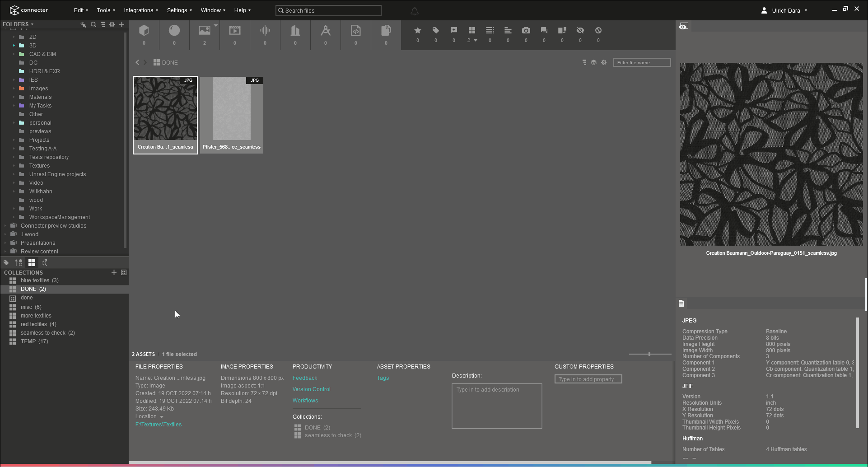Screen dimensions: 868x467
Task: Filter by star rating icon
Action: 418,30
